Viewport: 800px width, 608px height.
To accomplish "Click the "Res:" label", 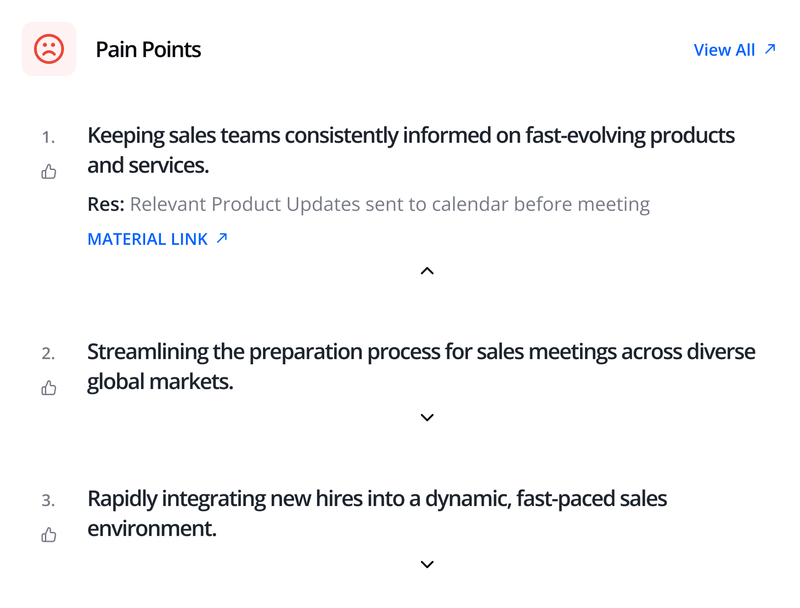I will click(106, 205).
